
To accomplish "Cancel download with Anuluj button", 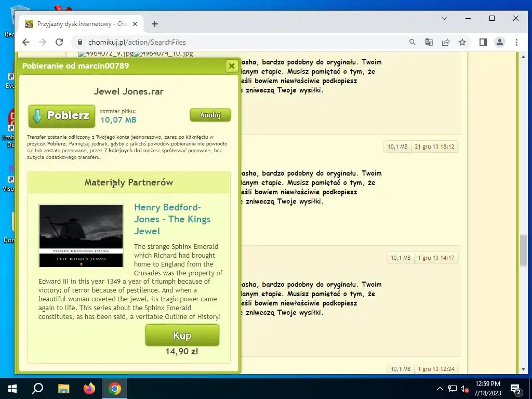I will pyautogui.click(x=210, y=115).
